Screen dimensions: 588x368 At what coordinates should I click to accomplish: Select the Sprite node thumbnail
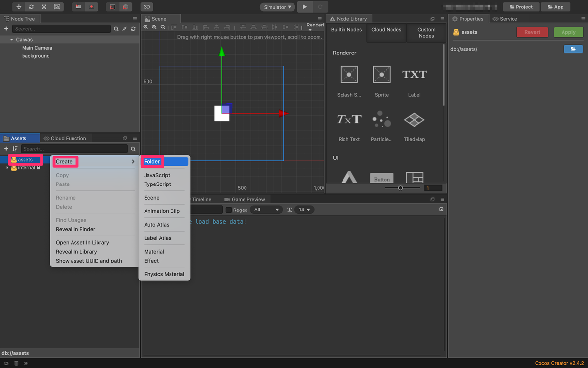click(382, 75)
